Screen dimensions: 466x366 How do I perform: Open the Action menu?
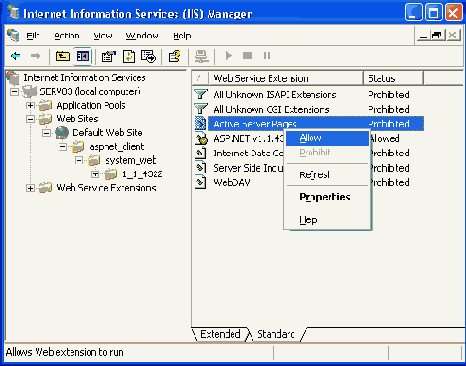(67, 35)
